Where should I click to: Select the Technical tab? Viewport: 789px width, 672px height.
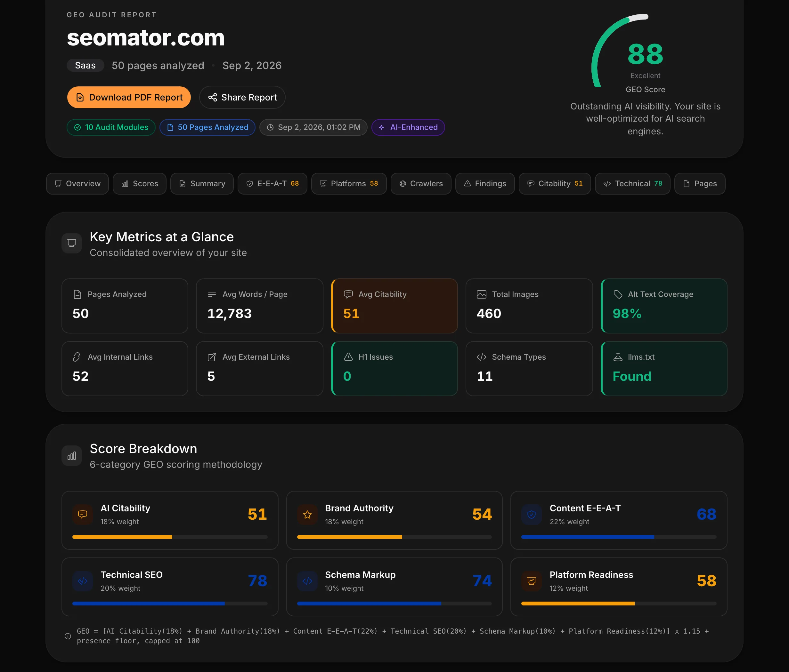click(x=632, y=184)
